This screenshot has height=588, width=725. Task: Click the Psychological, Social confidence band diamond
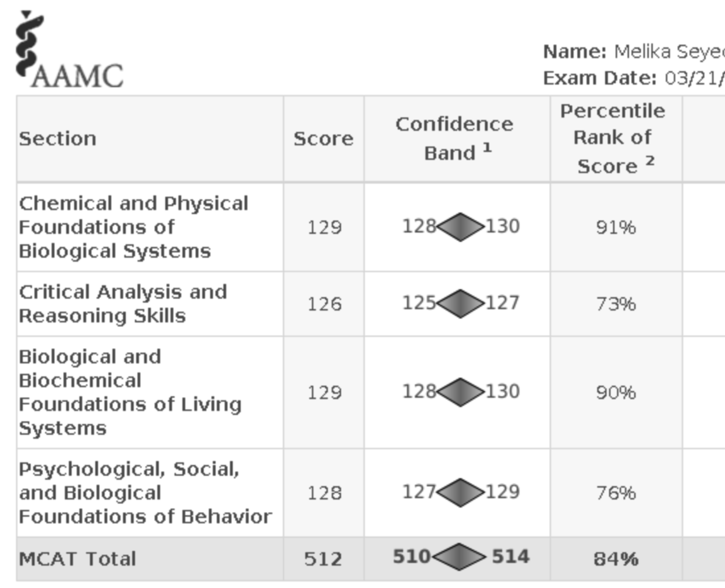[460, 493]
